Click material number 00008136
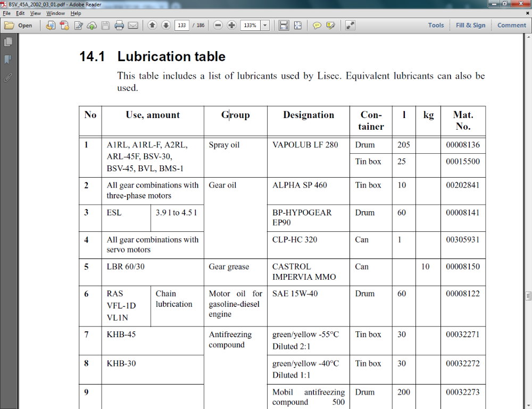The height and width of the screenshot is (409, 532). pos(463,145)
